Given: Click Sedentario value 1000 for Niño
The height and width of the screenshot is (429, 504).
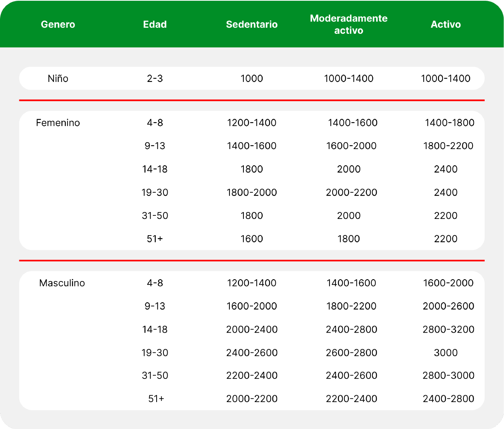Looking at the screenshot, I should 252,79.
